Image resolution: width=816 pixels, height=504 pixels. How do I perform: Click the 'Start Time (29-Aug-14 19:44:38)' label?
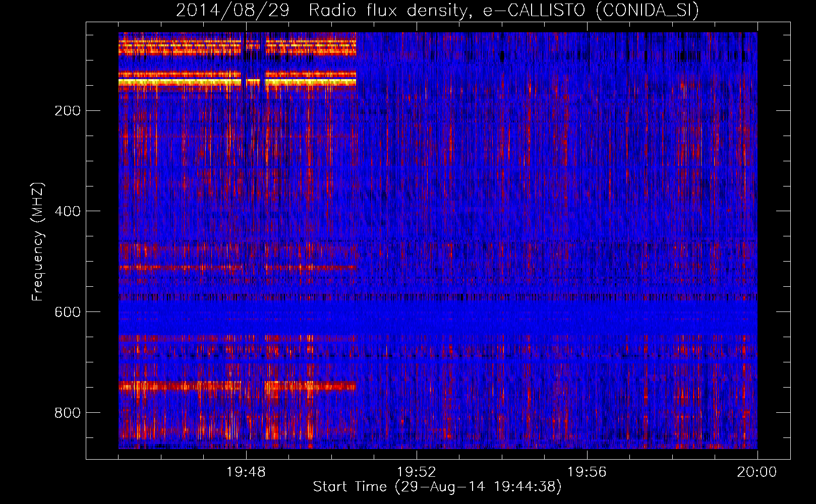[437, 487]
